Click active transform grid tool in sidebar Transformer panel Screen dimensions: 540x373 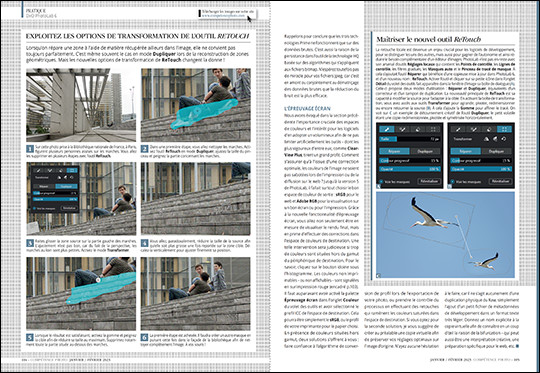point(505,129)
